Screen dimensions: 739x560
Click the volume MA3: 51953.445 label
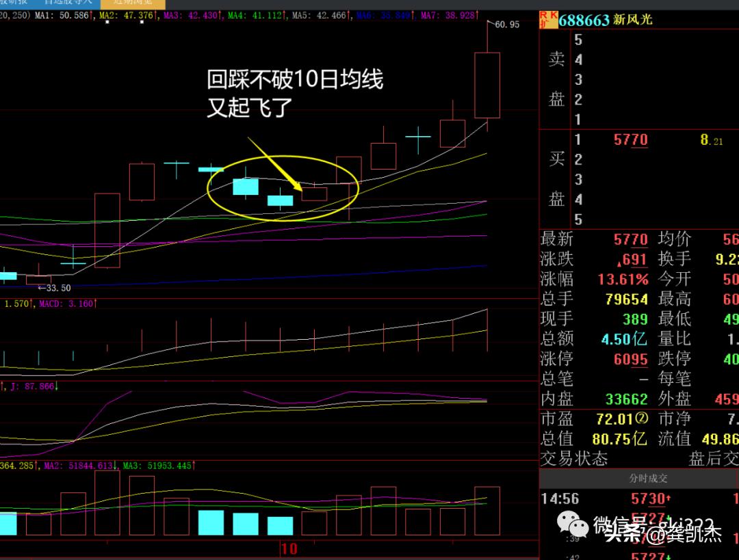[159, 466]
